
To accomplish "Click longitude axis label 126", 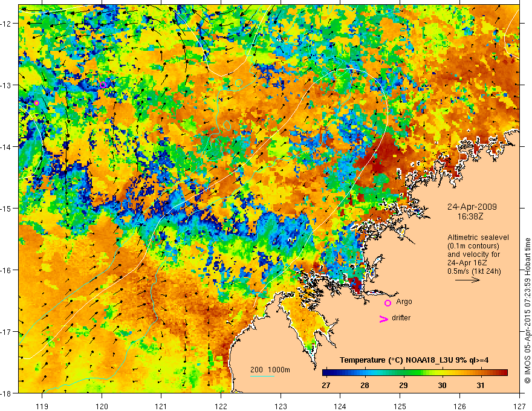I will (459, 406).
